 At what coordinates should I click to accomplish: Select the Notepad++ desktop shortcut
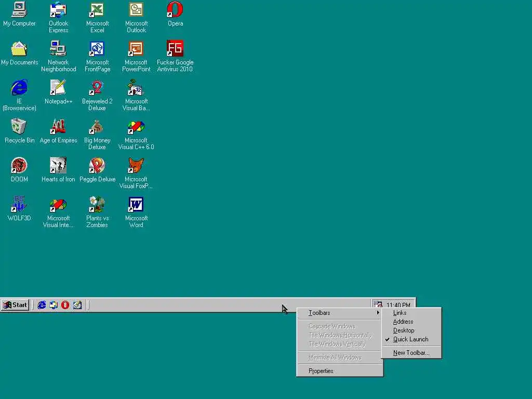point(58,92)
